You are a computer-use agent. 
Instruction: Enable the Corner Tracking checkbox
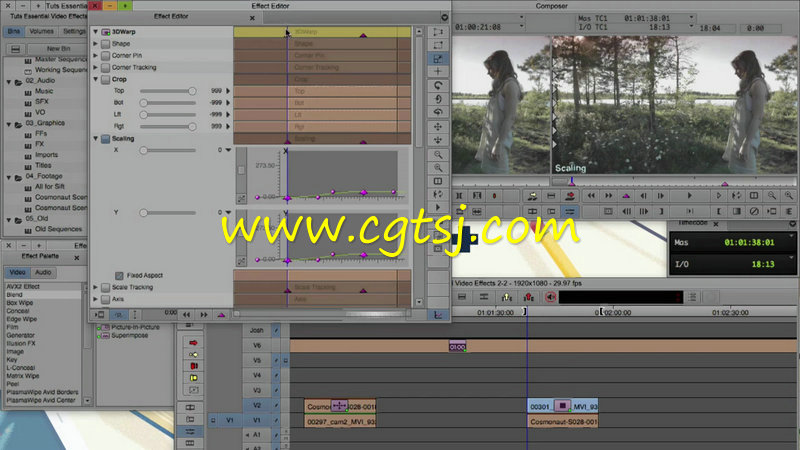point(106,67)
